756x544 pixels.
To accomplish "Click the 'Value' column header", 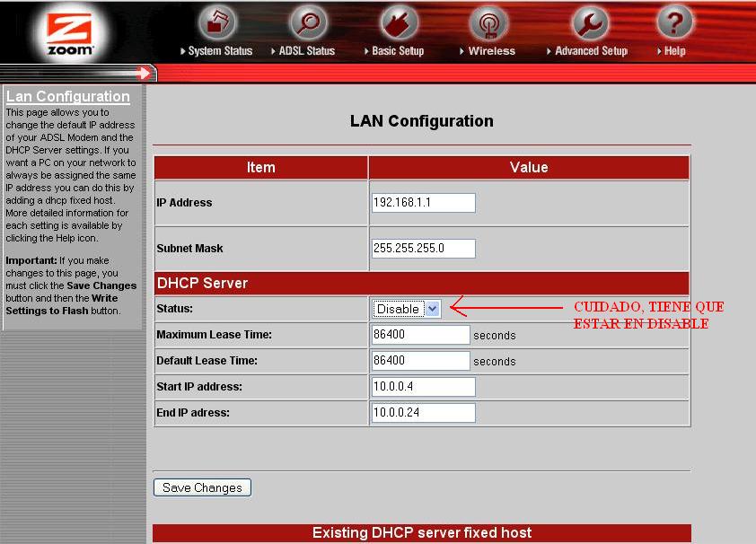I will [529, 167].
